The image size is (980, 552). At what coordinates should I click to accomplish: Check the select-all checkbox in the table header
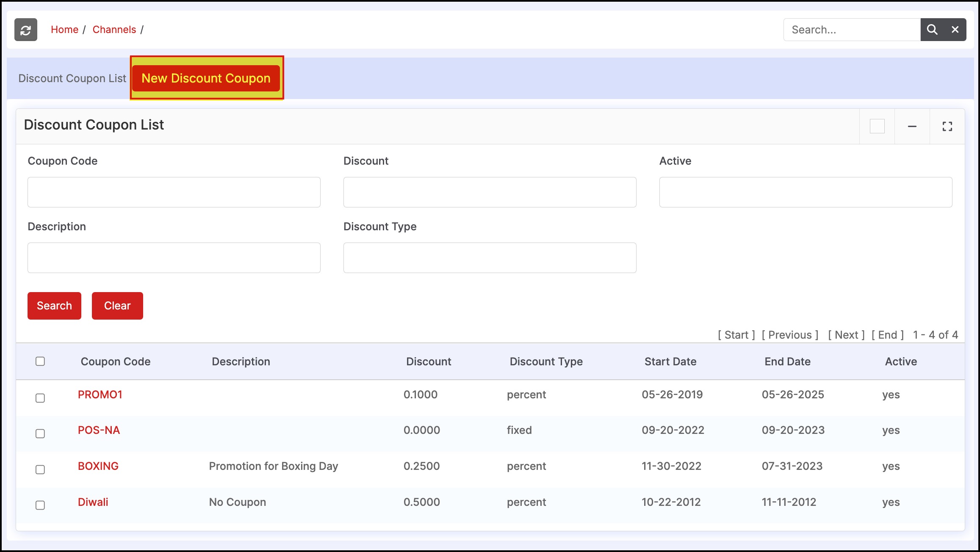[x=40, y=361]
